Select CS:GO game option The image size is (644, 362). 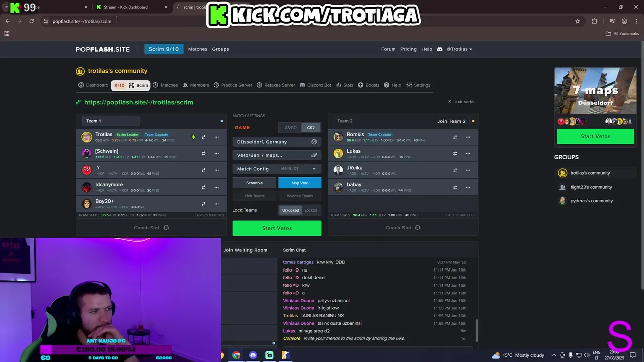290,128
